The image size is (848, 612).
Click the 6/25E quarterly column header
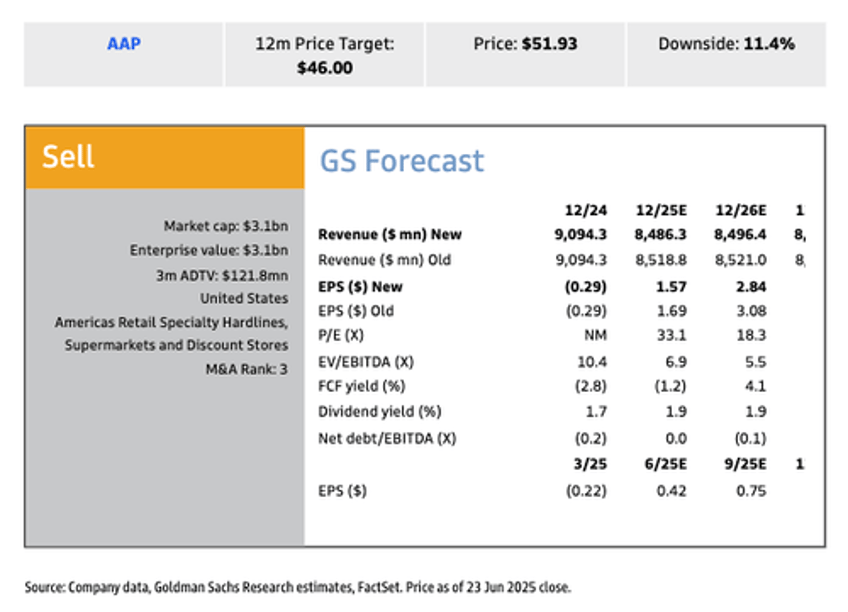click(665, 464)
